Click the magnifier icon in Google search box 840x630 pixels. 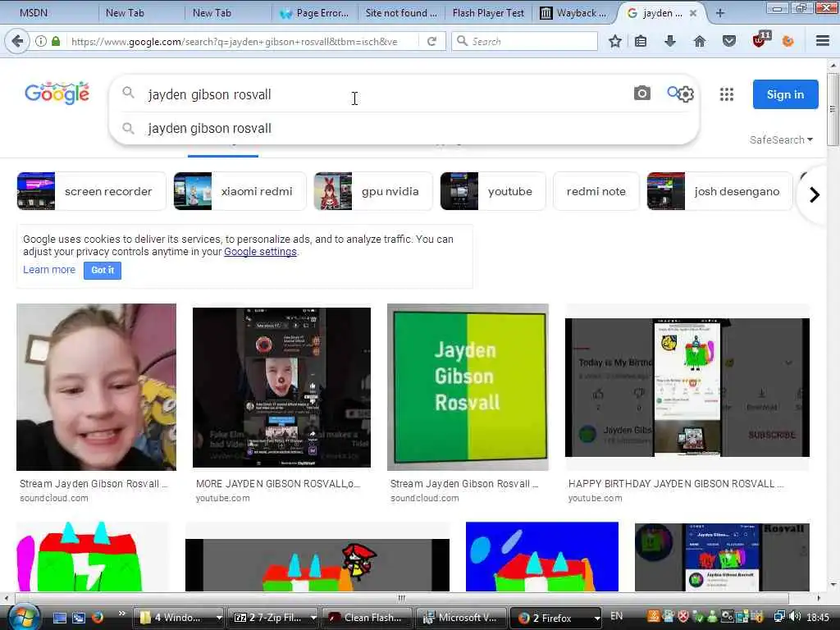128,94
